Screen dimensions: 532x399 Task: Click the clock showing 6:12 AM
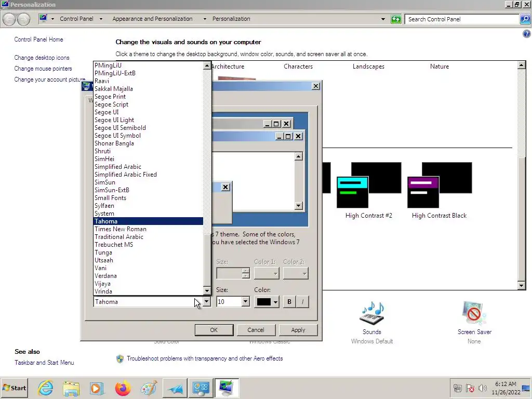(506, 384)
